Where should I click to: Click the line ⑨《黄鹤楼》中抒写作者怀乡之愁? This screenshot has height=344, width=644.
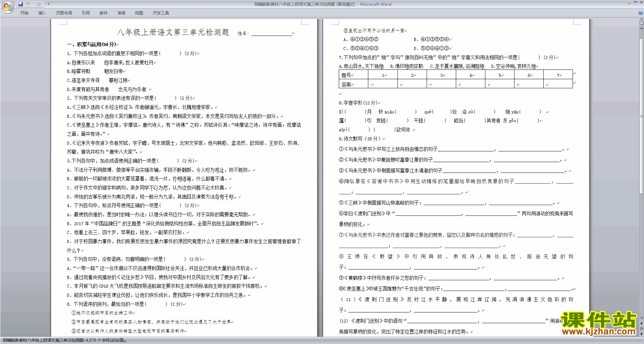click(450, 278)
